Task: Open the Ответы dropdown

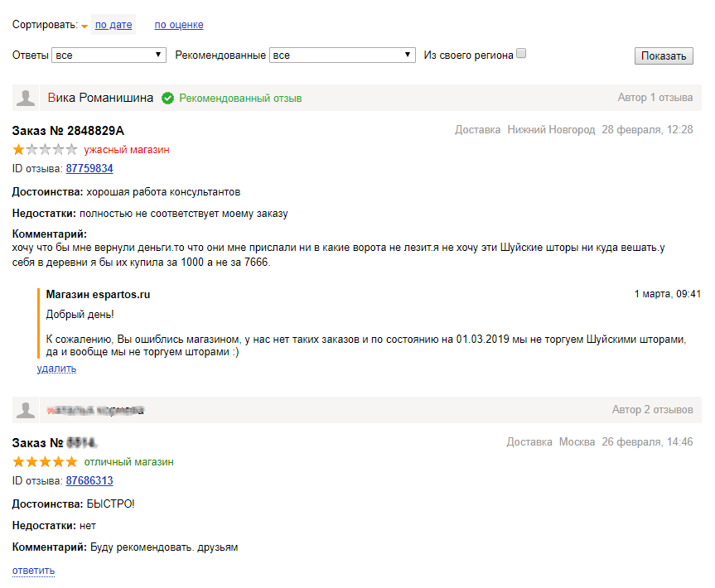Action: [109, 55]
